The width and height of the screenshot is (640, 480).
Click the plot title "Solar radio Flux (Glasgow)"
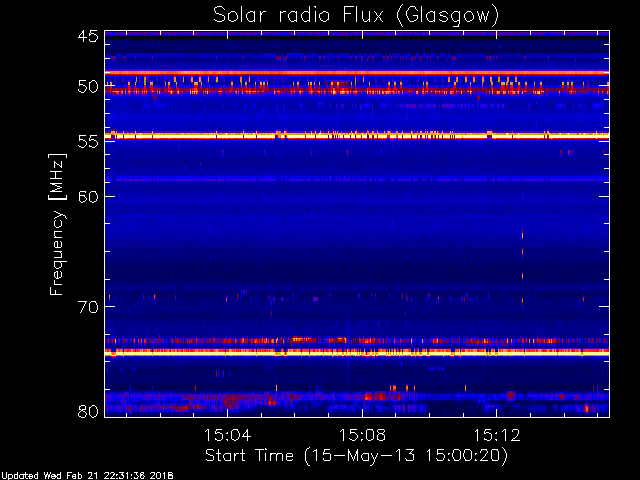click(x=356, y=16)
